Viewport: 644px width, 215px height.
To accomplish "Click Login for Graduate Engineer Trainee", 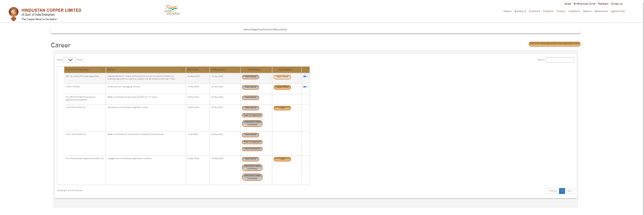I will pyautogui.click(x=282, y=108).
